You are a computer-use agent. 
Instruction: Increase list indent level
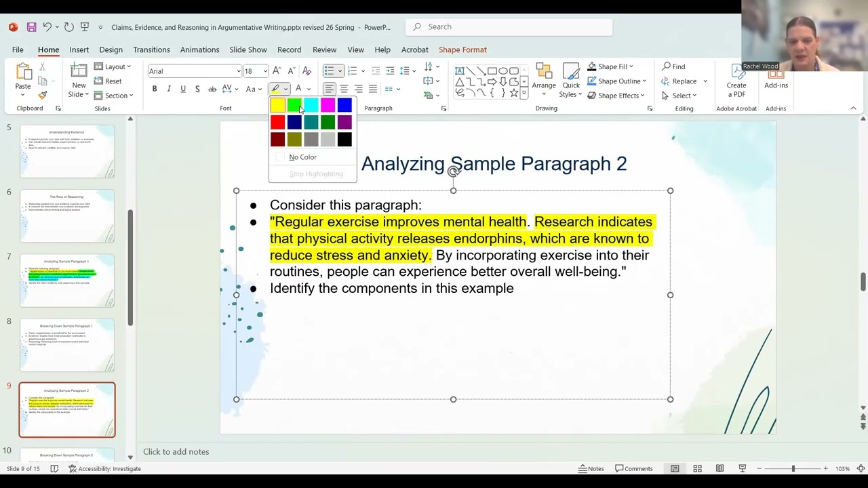click(x=390, y=71)
